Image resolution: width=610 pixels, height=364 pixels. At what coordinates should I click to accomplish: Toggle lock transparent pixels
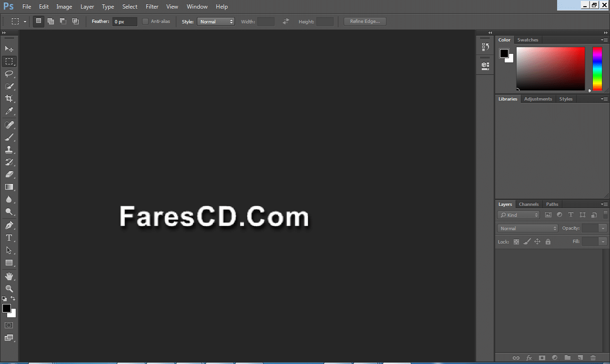(516, 242)
